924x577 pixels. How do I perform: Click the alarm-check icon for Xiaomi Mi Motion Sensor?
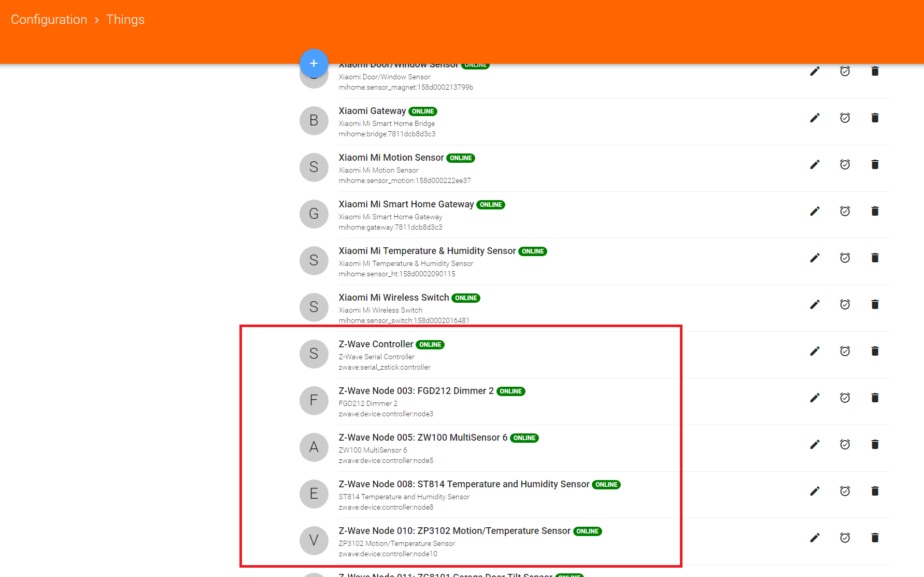[x=845, y=164]
